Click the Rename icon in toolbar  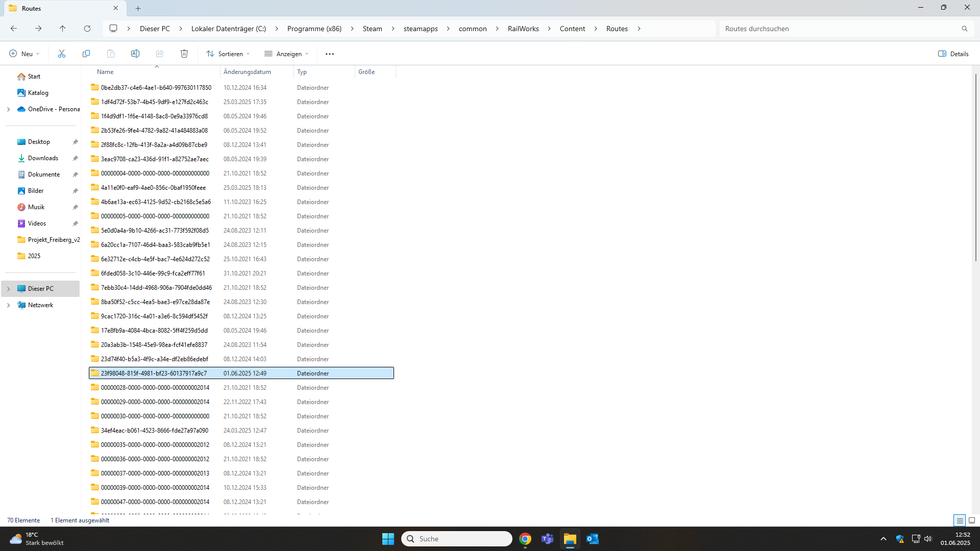pyautogui.click(x=135, y=54)
